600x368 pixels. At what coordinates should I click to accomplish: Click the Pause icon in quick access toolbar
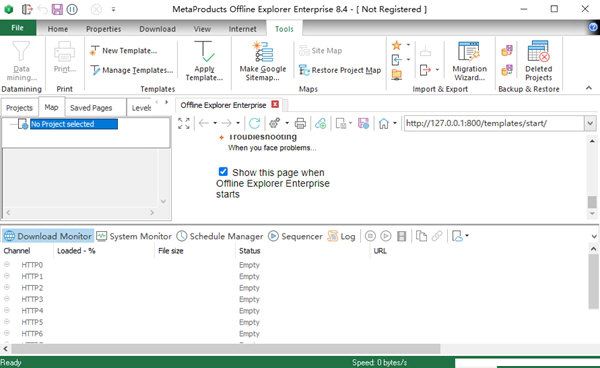point(72,9)
